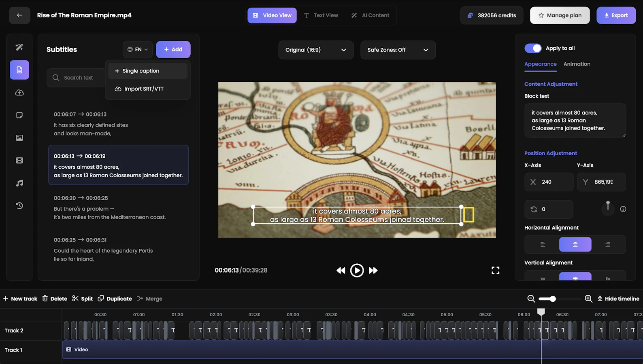Open the cloud upload panel

(19, 93)
